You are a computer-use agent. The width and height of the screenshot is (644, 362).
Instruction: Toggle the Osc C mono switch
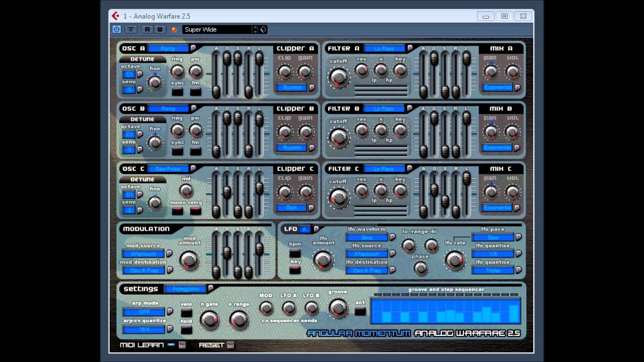pyautogui.click(x=178, y=211)
